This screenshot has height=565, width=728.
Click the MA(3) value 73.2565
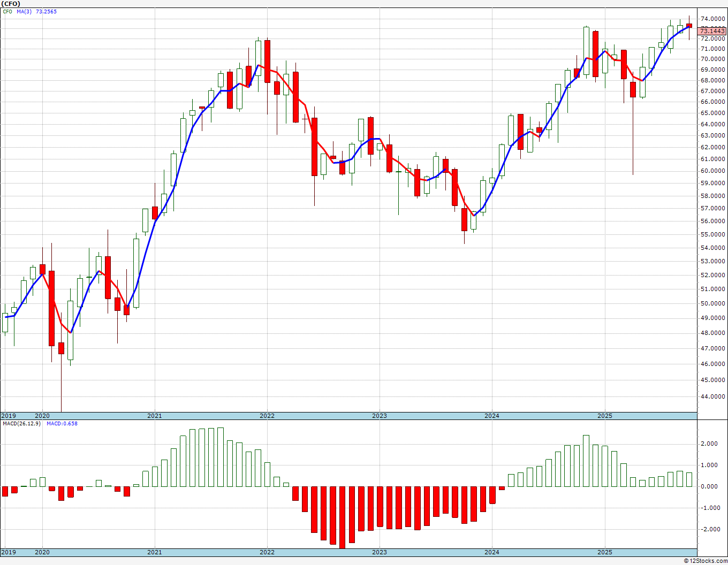[46, 12]
